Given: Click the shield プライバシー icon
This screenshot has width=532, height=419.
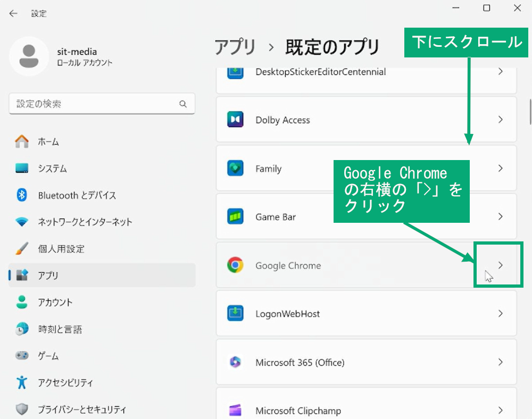Looking at the screenshot, I should coord(22,409).
